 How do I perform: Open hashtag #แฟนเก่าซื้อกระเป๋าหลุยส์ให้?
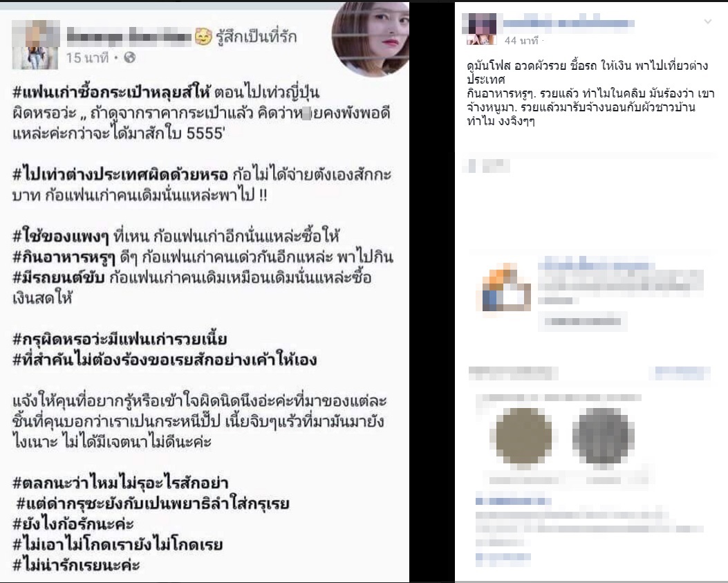coord(111,92)
